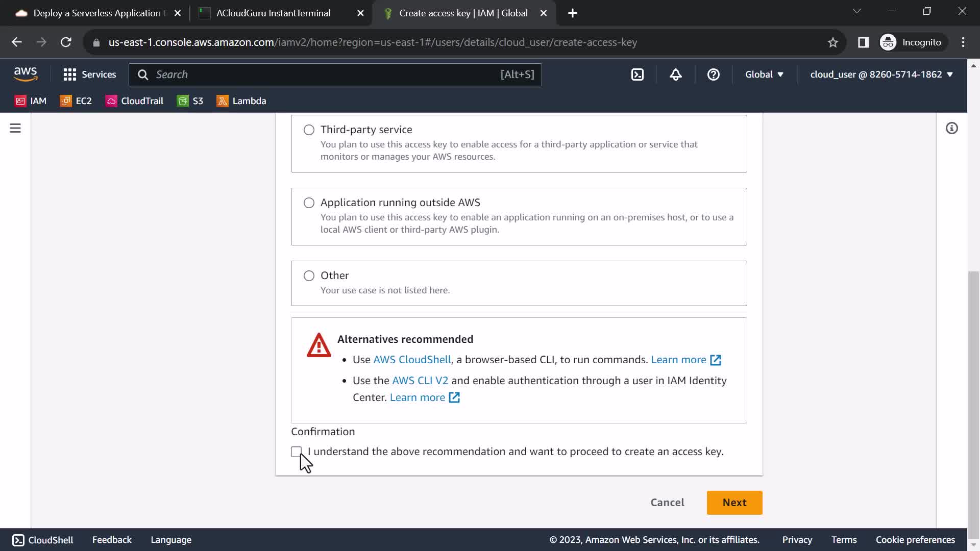Open the info panel icon
The width and height of the screenshot is (980, 551).
click(x=951, y=128)
